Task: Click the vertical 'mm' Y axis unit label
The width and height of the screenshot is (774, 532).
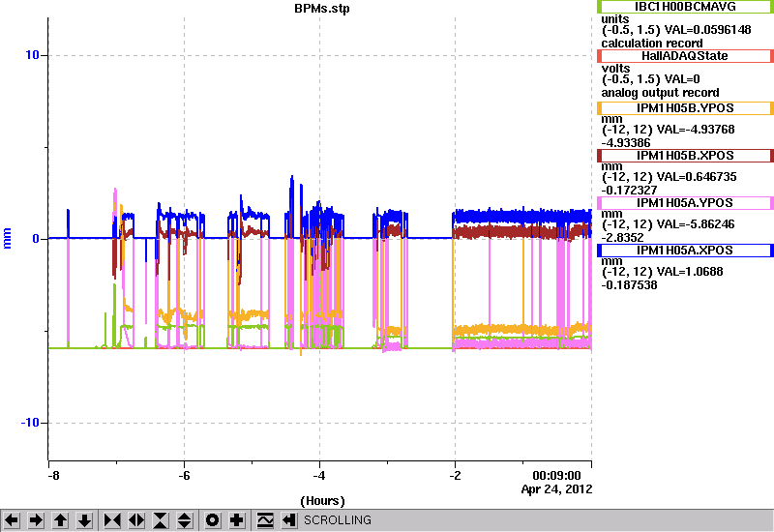Action: coord(8,238)
